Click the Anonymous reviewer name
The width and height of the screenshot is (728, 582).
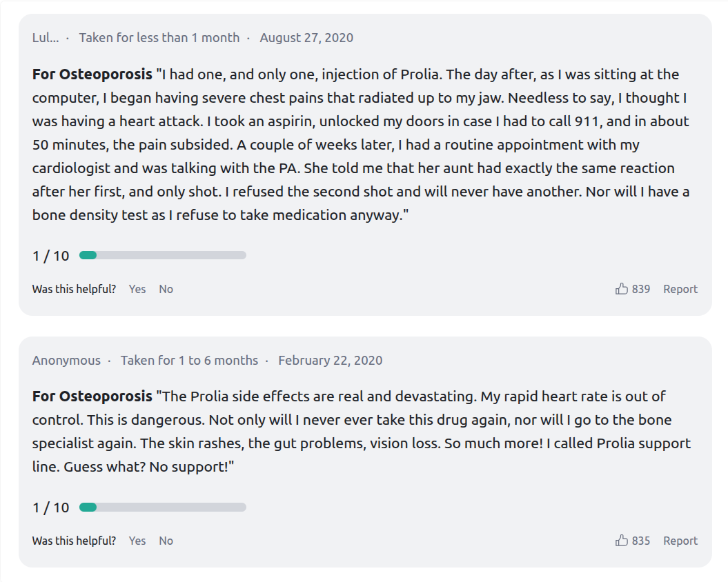(66, 360)
